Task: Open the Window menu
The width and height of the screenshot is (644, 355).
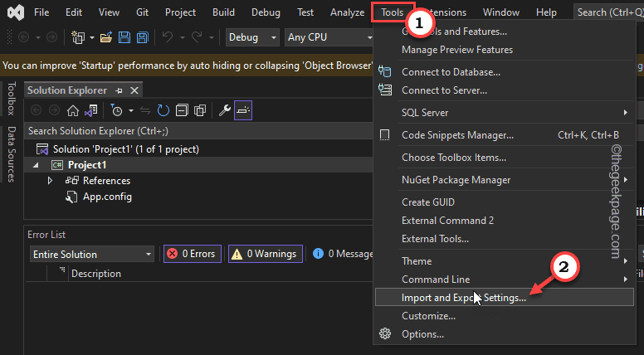Action: [501, 12]
